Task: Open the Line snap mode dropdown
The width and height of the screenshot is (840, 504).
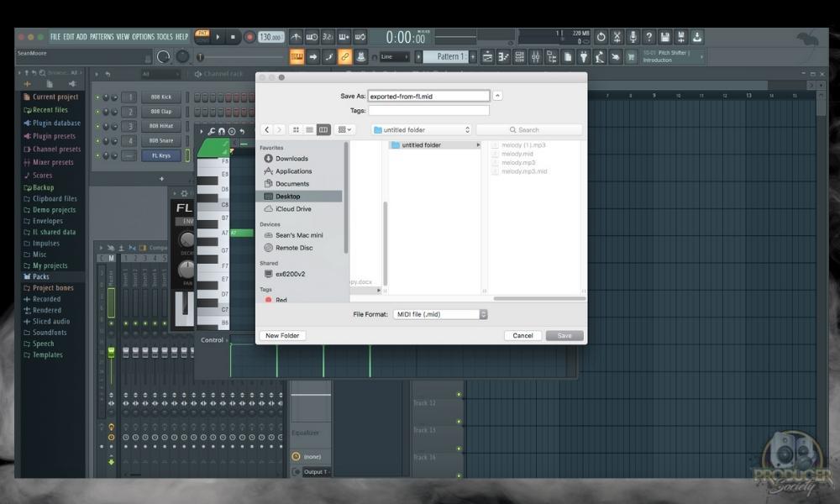Action: (394, 57)
